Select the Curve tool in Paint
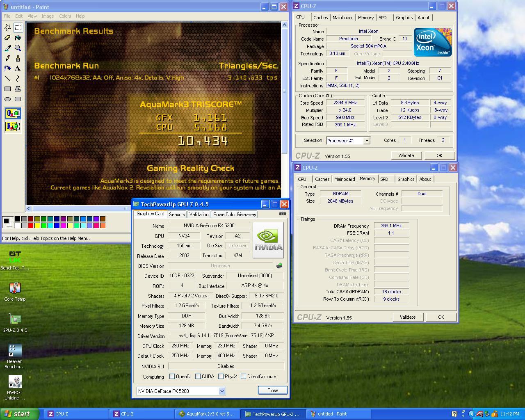Viewport: 525px width, 420px height. coord(18,78)
